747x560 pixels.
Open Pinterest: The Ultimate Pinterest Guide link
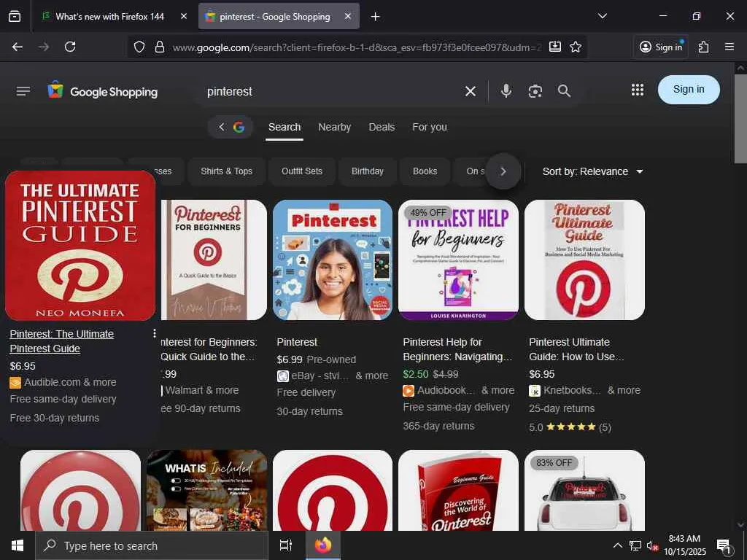[62, 341]
